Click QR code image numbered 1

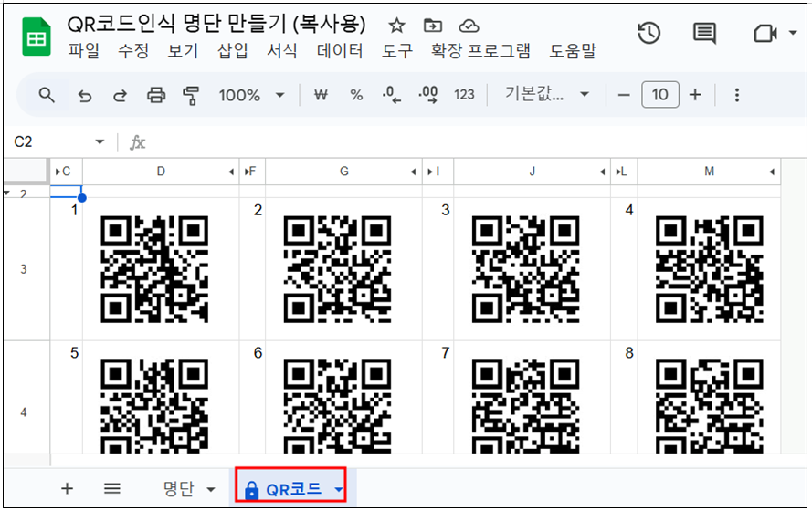point(154,269)
